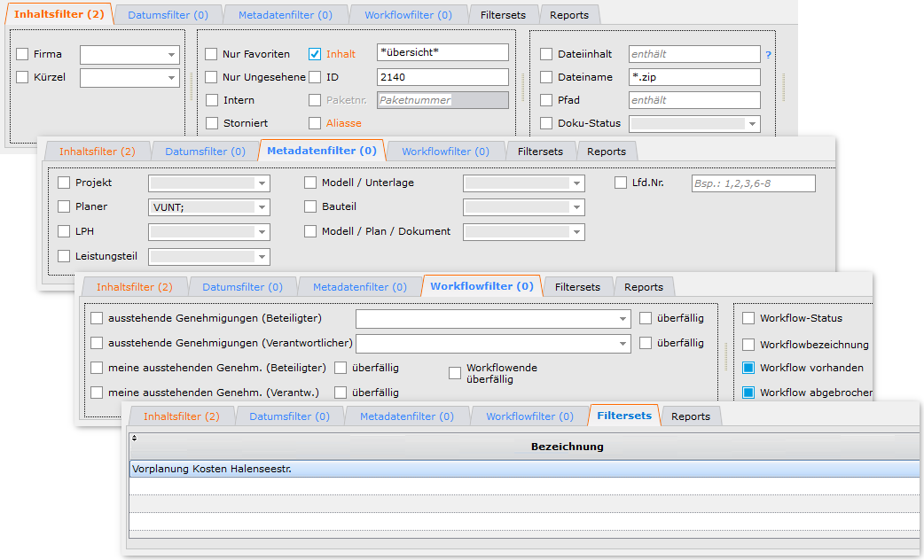Open the Firma dropdown
The image size is (924, 560).
click(129, 55)
